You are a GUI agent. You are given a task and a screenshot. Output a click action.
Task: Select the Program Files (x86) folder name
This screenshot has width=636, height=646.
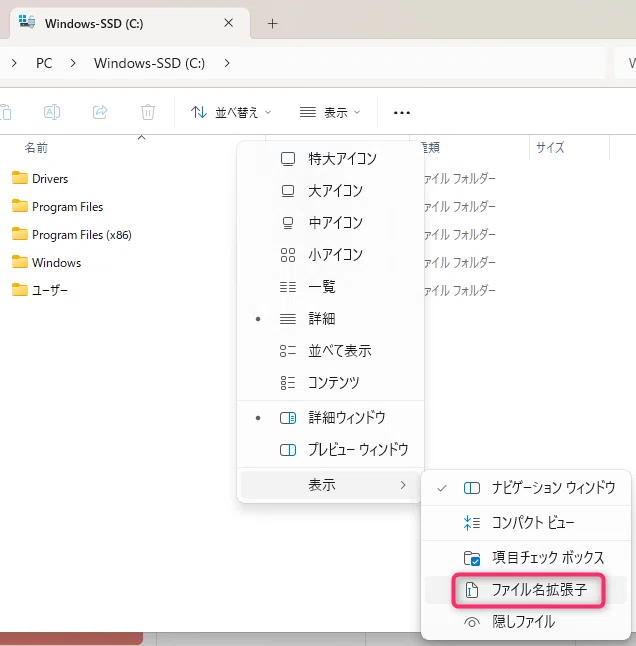pos(82,235)
